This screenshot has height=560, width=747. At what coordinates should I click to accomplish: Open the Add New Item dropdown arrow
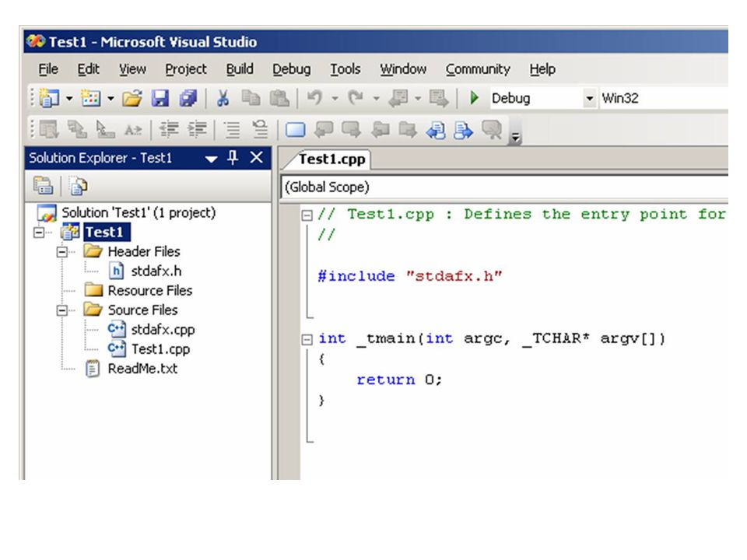click(110, 99)
